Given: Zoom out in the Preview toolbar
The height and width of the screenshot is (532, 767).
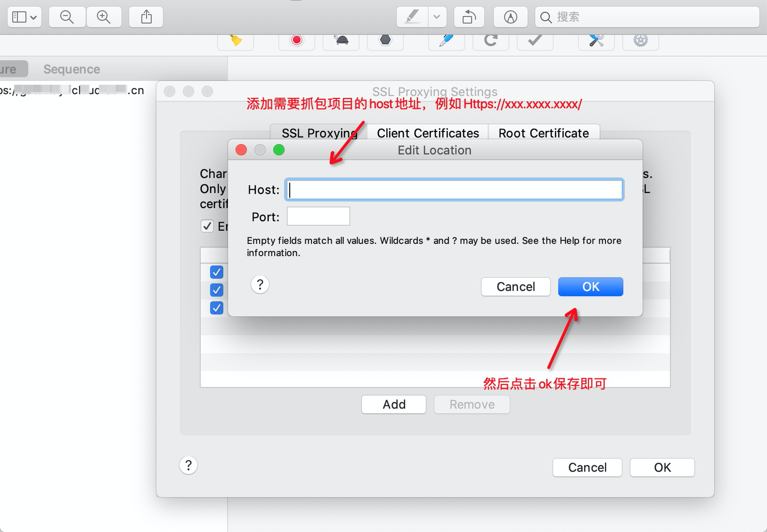Looking at the screenshot, I should coord(67,17).
